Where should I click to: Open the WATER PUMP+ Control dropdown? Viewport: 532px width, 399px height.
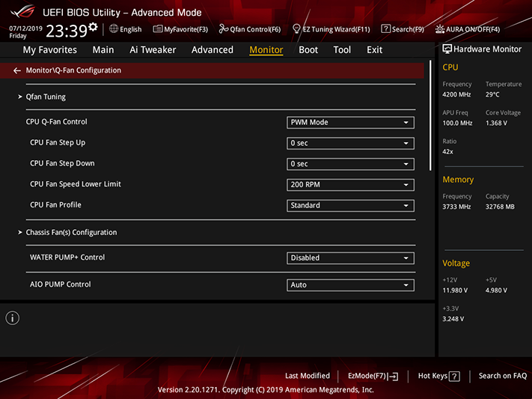tap(350, 258)
